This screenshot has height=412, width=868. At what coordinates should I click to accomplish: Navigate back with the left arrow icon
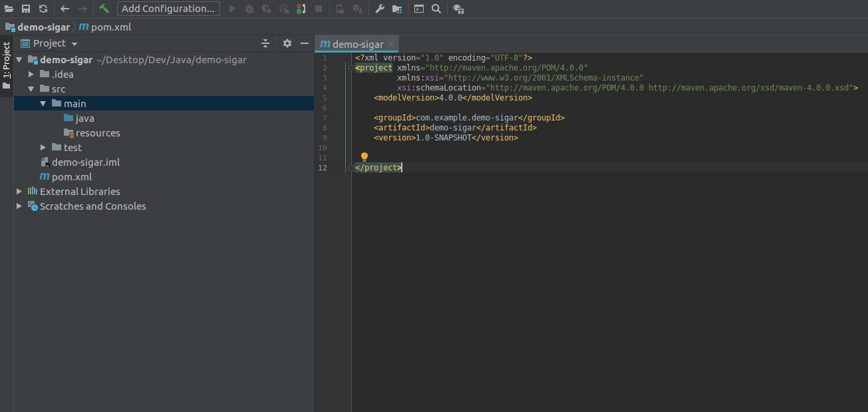[x=65, y=9]
